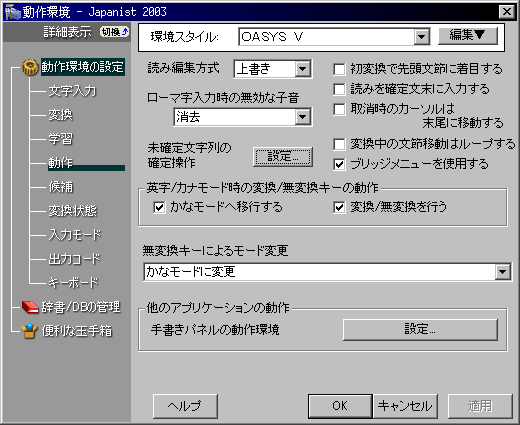This screenshot has width=520, height=425.
Task: Click the Japanist title bar app icon
Action: (13, 12)
